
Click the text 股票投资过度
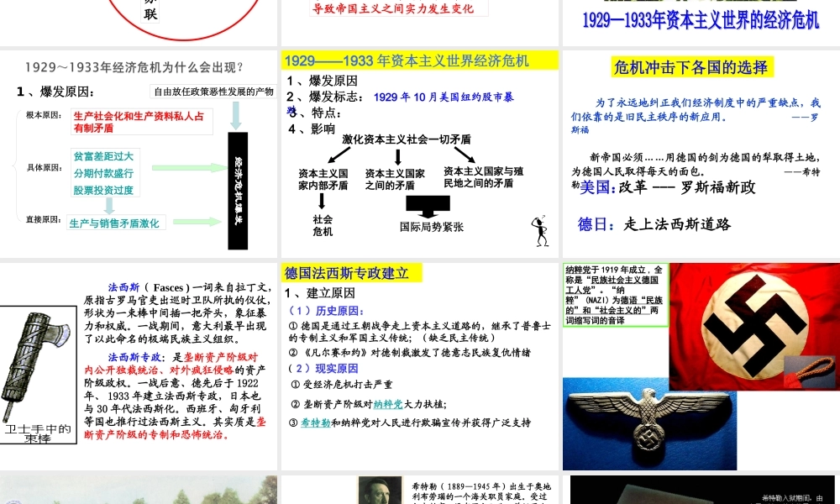104,190
